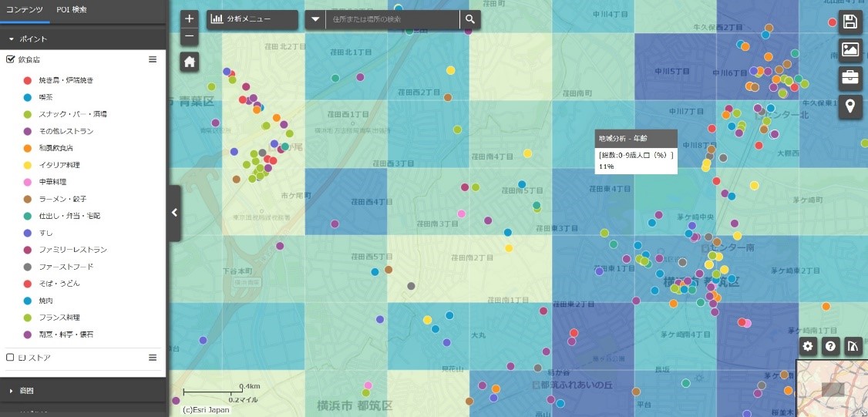
Task: Open the search source dropdown arrow
Action: [315, 19]
